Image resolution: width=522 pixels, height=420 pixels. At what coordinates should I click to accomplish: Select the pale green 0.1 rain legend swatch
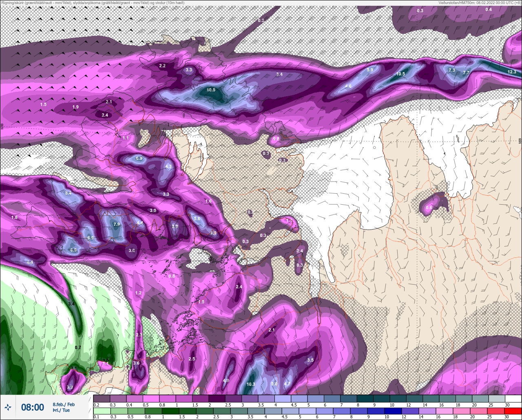point(102,411)
